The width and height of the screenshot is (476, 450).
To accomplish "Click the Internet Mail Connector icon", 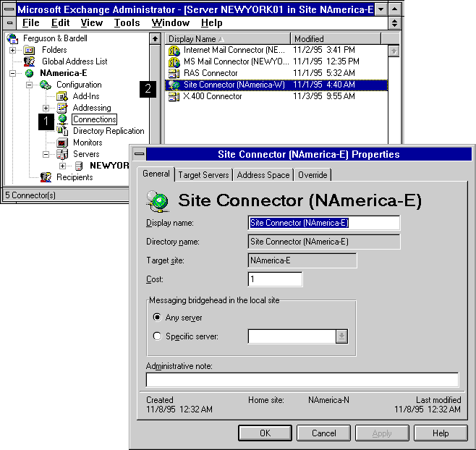I will tap(174, 50).
